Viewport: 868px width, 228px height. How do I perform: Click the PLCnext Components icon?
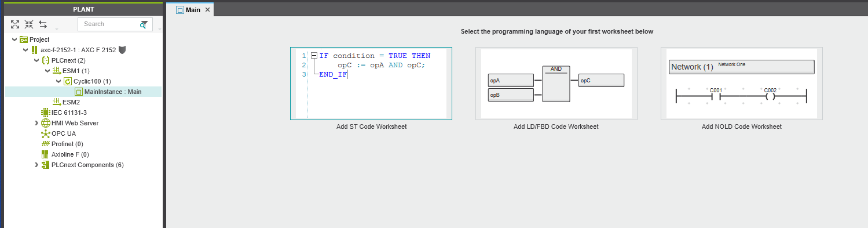(x=45, y=165)
